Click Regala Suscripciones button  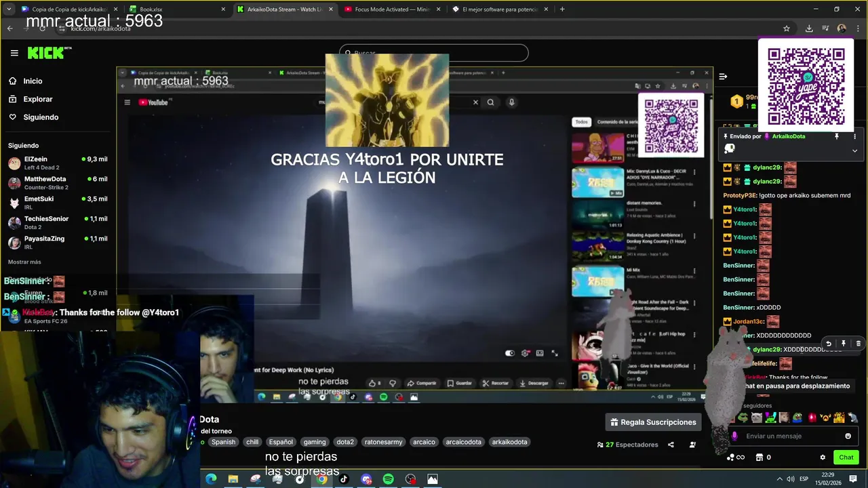click(653, 422)
